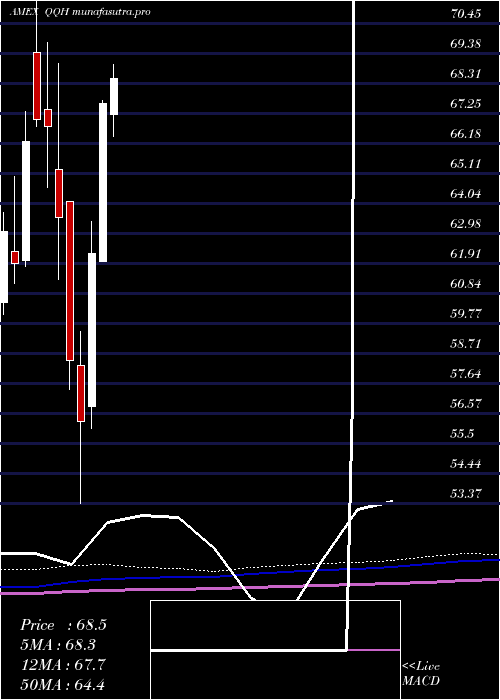Select the 60.84 price axis label
500x700 pixels.
[466, 283]
